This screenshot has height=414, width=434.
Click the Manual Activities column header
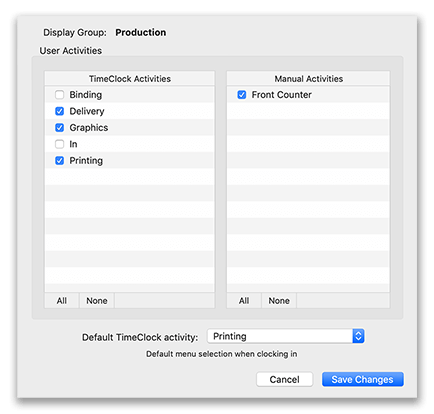(308, 79)
